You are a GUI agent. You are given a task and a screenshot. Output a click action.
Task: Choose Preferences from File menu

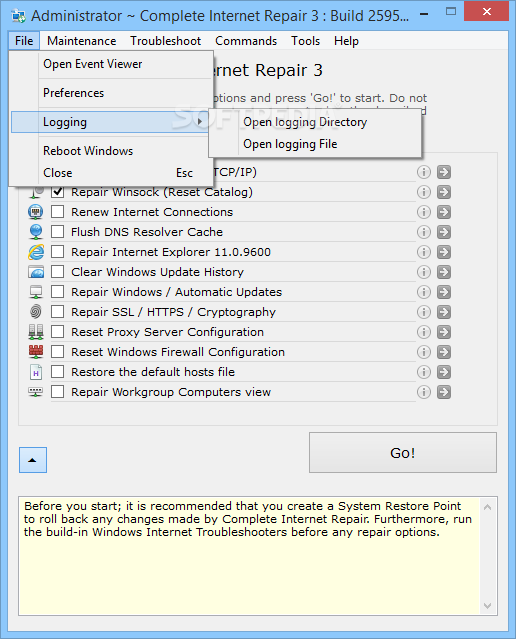tap(110, 93)
